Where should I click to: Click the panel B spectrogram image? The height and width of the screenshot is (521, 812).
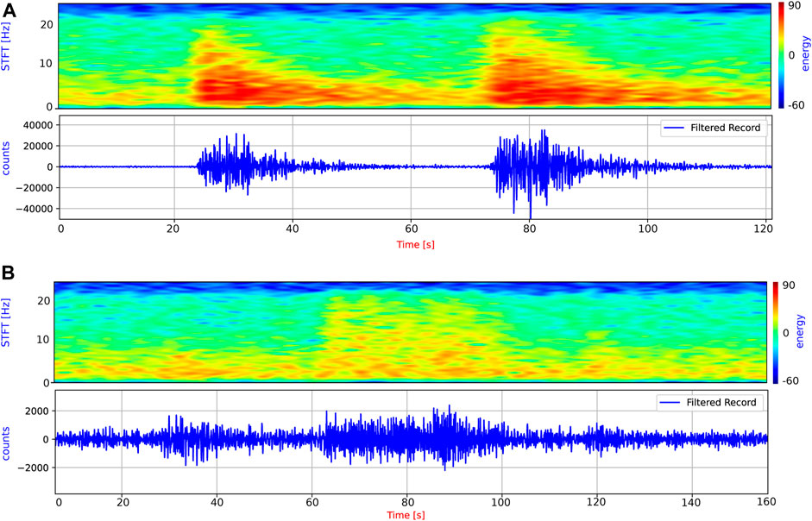click(410, 332)
